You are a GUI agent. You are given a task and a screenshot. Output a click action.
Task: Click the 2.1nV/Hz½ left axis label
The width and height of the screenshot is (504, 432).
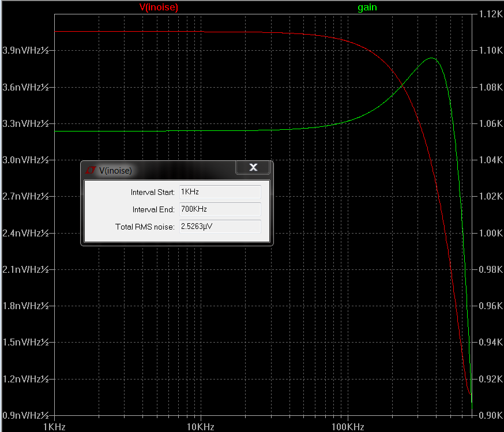click(x=25, y=269)
